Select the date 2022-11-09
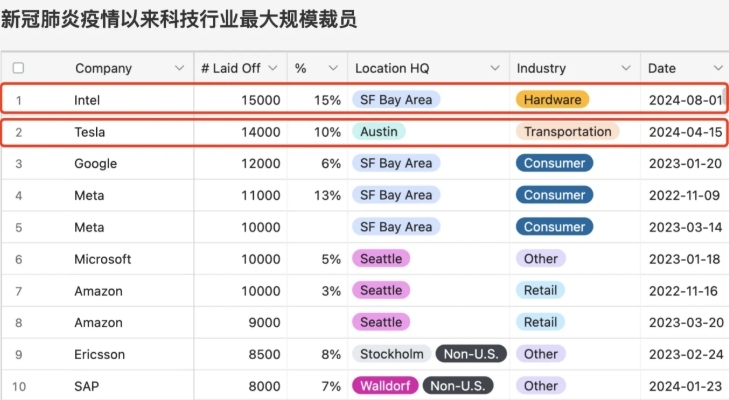 click(x=684, y=195)
